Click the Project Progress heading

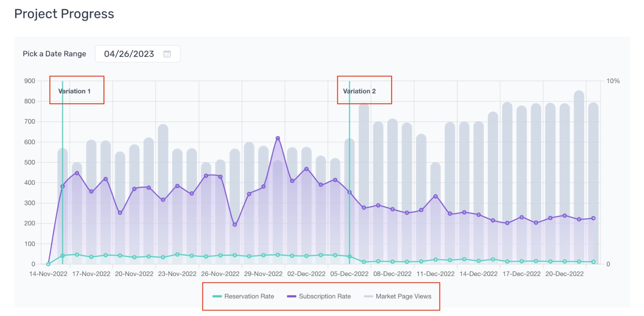(64, 14)
